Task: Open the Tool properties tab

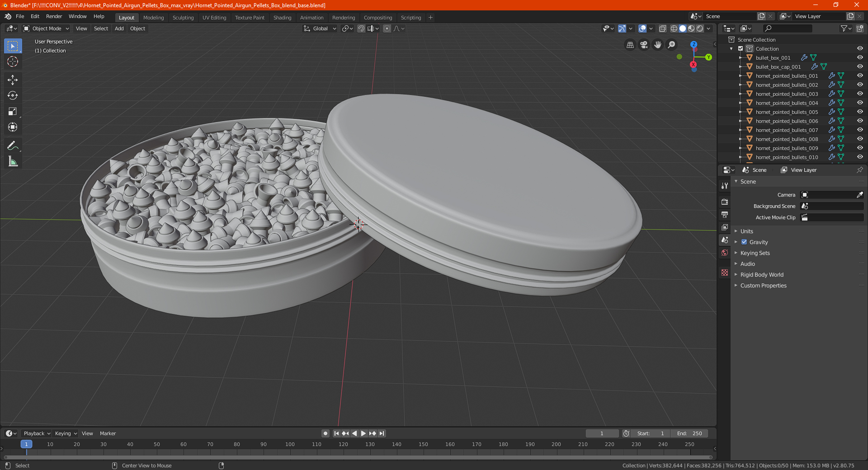Action: [x=725, y=186]
